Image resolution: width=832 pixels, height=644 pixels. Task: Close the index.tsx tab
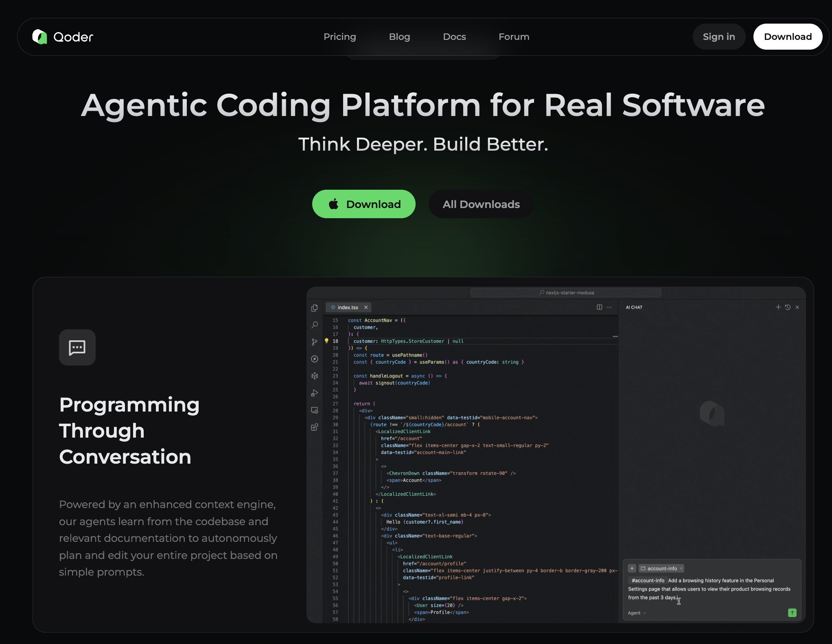(366, 307)
